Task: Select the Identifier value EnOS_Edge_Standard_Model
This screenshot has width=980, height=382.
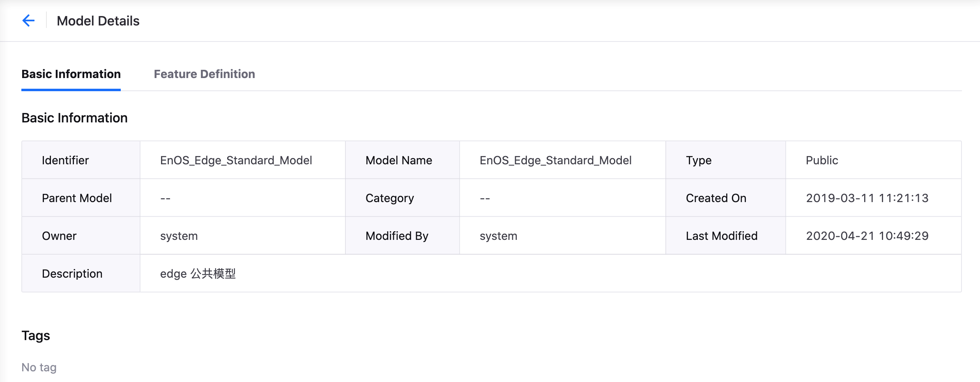Action: coord(236,160)
